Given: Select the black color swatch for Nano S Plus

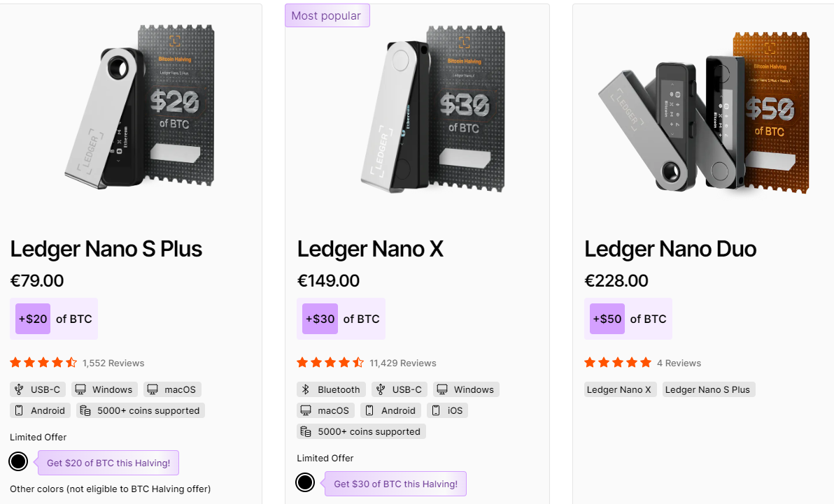Looking at the screenshot, I should click(18, 461).
